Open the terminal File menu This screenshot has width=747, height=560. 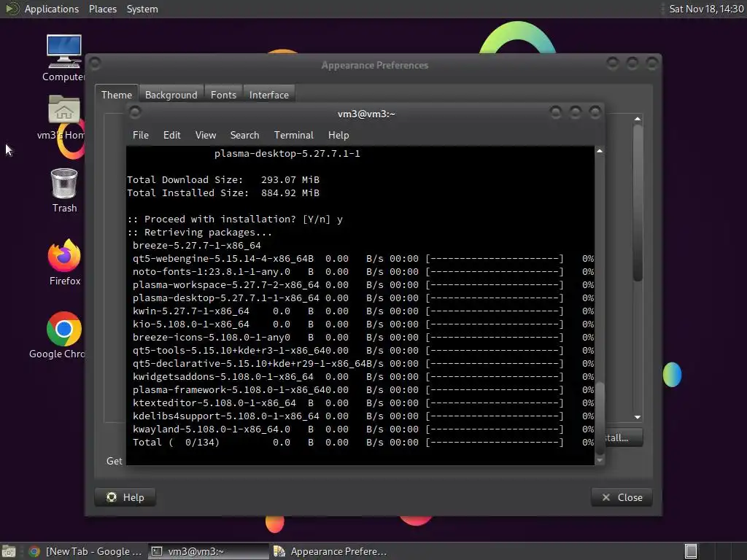[141, 135]
